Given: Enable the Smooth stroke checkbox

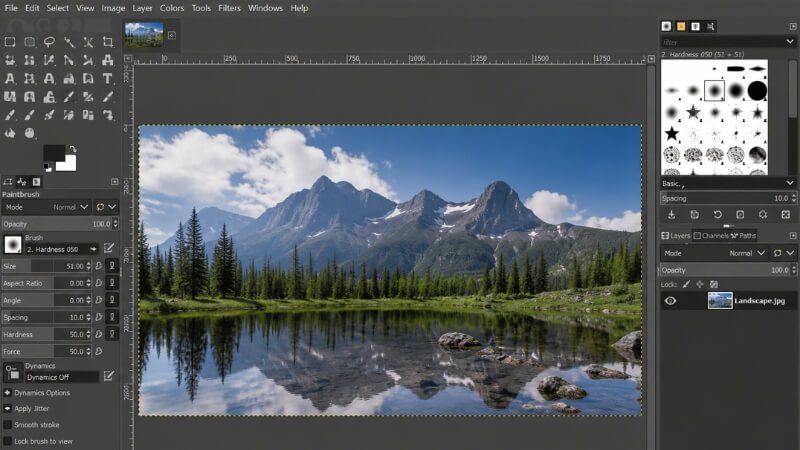Looking at the screenshot, I should tap(7, 424).
